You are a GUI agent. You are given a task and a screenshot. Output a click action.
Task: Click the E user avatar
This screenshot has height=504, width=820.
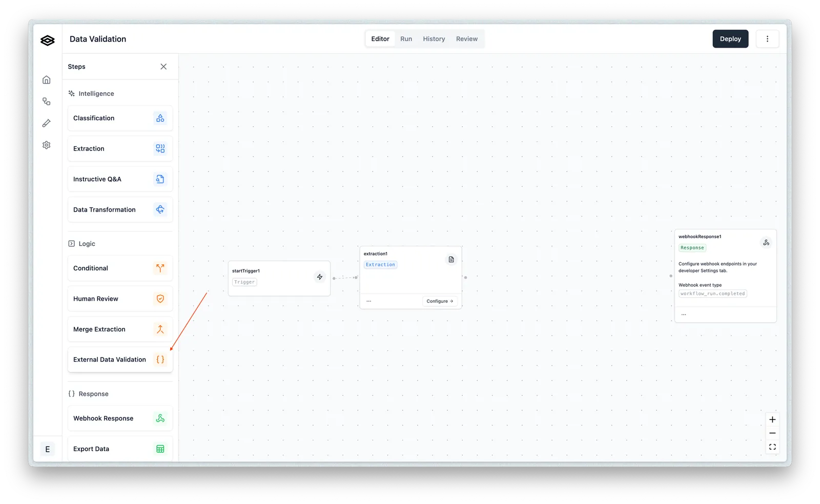(x=47, y=449)
